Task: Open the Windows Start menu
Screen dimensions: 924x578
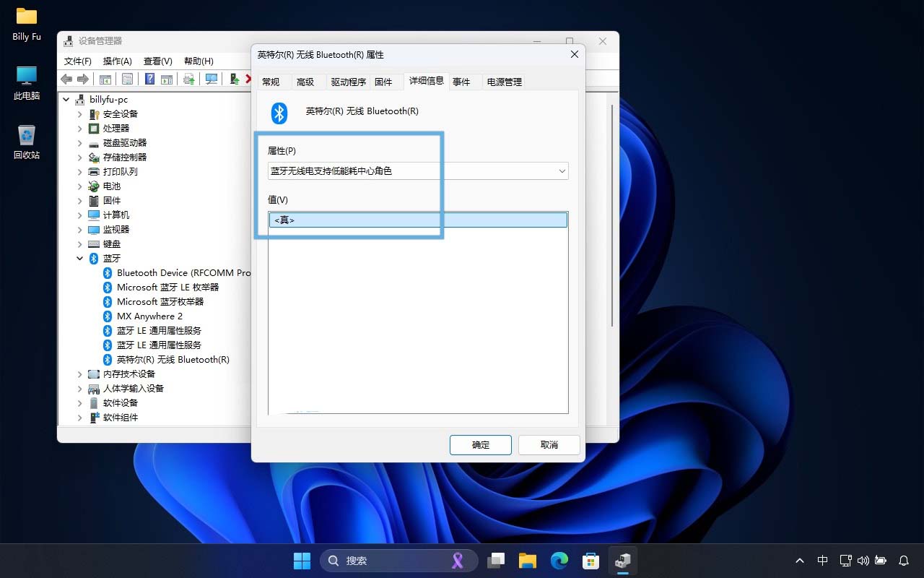Action: pos(302,561)
